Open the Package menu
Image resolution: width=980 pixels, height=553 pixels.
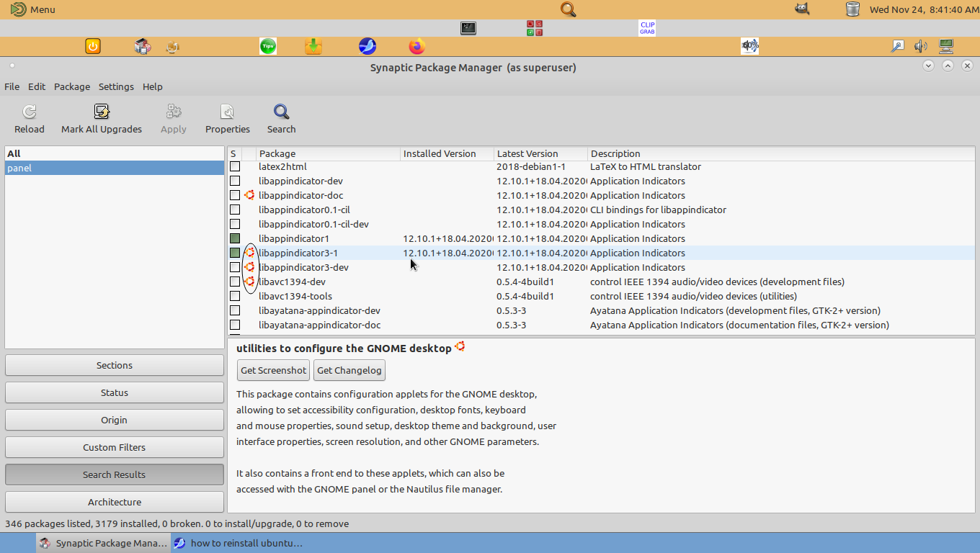click(x=72, y=86)
